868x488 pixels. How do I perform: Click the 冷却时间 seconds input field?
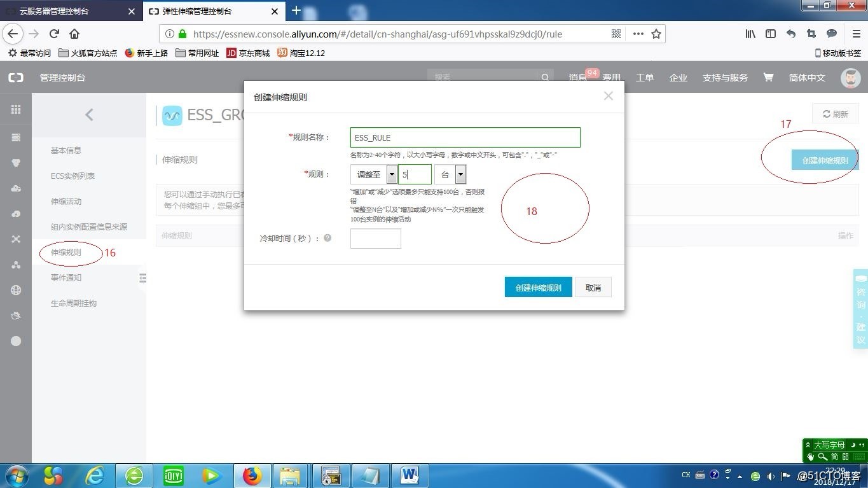[x=376, y=239]
